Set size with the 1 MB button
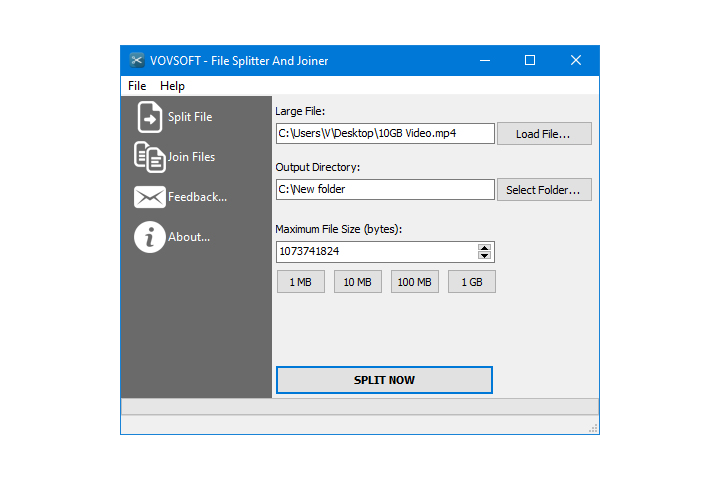 (x=301, y=282)
